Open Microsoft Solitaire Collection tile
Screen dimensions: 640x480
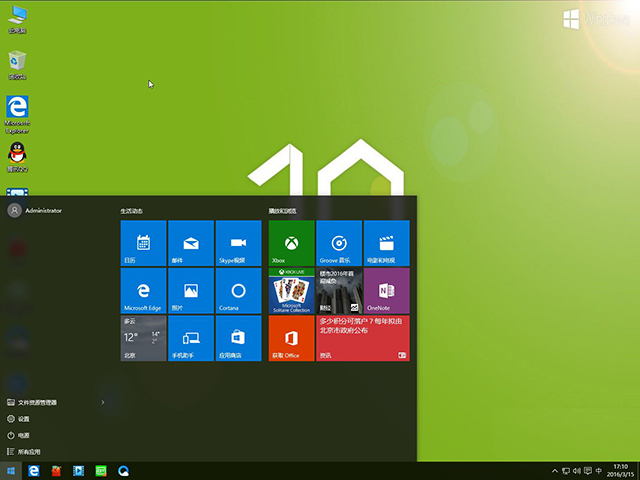292,291
